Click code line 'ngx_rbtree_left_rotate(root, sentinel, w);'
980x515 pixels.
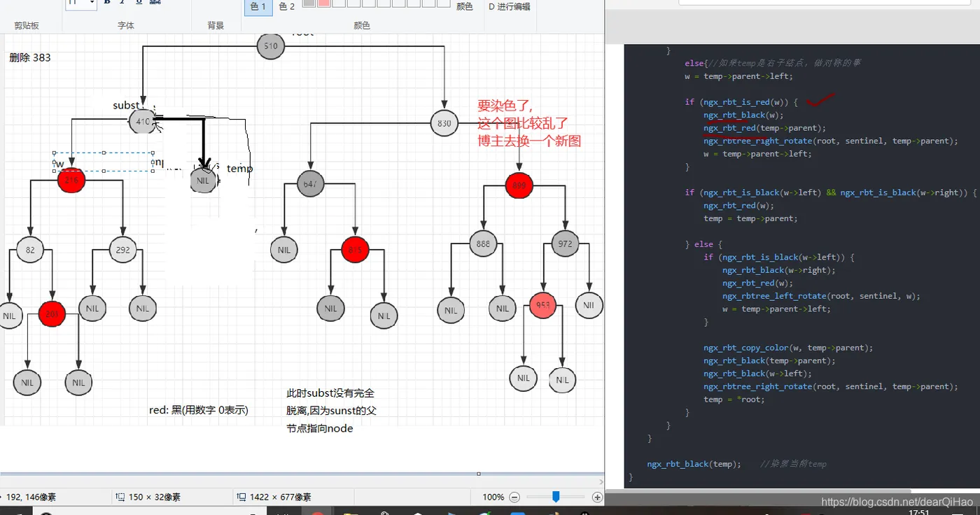tap(821, 296)
